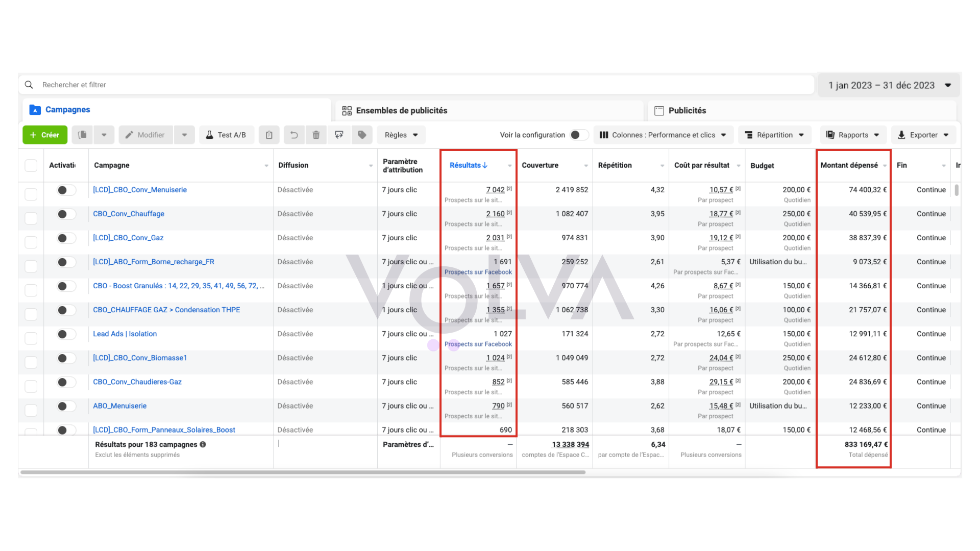Open the Lead Ads | Isolation campaign link

click(125, 334)
